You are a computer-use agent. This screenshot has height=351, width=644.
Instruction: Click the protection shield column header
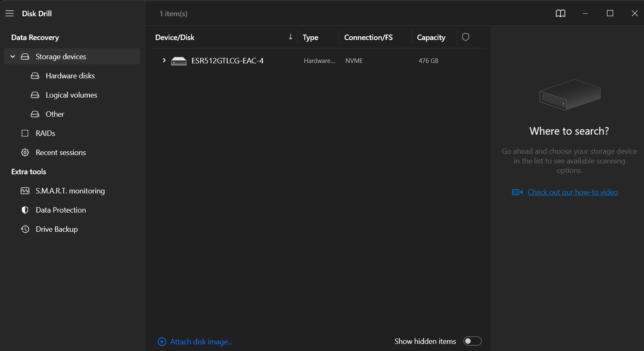(x=466, y=37)
